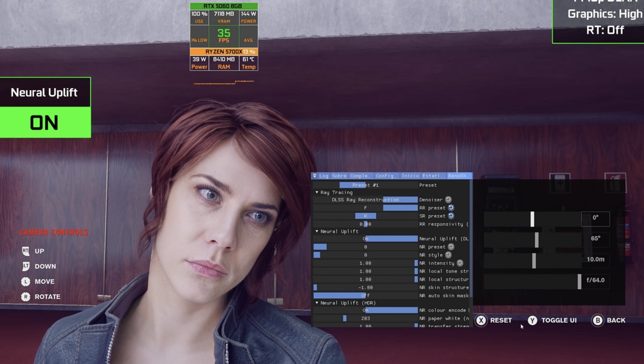This screenshot has width=644, height=364.
Task: Adjust the NR preset 0 slider
Action: point(365,247)
